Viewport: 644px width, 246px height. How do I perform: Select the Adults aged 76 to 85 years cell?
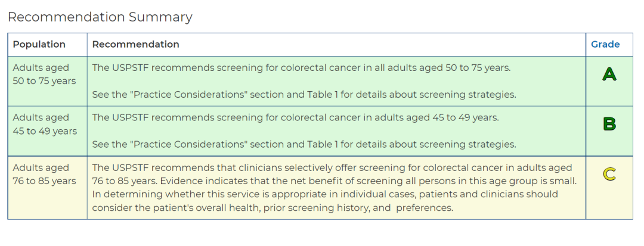pyautogui.click(x=44, y=174)
